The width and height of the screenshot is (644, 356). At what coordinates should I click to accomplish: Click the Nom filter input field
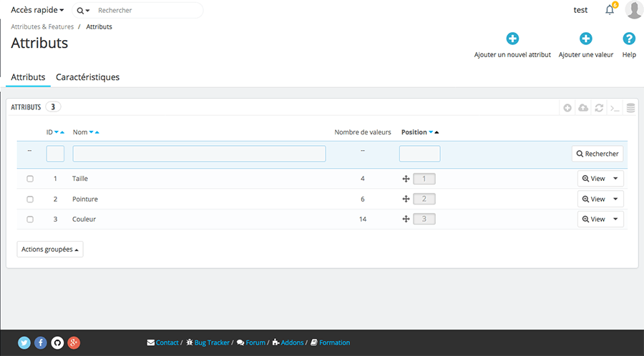tap(199, 154)
